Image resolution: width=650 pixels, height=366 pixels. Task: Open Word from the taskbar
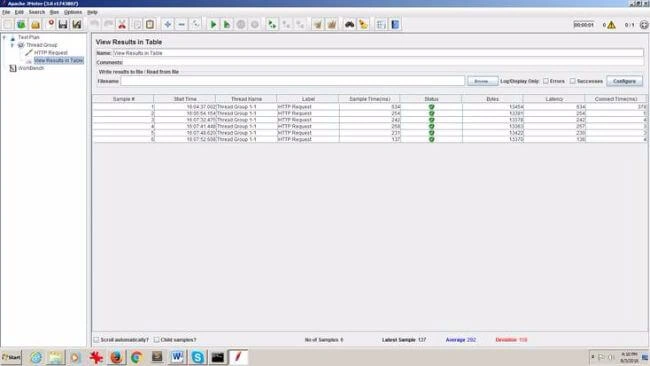[177, 357]
